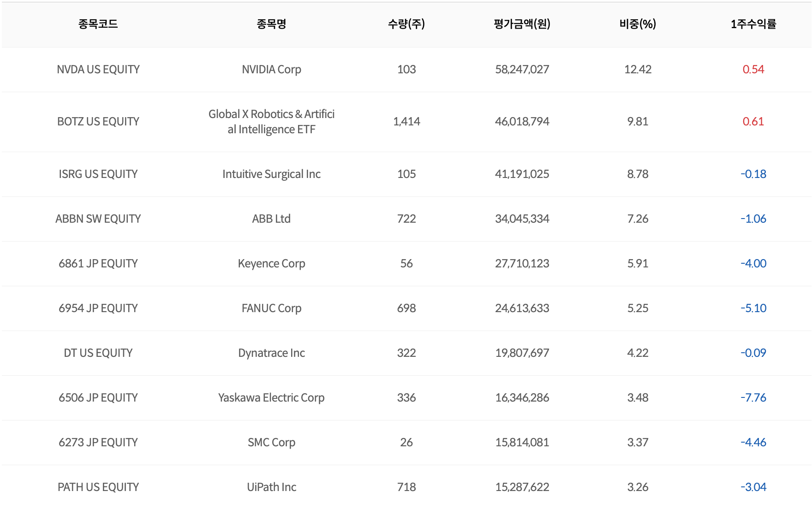Click the value 58,247,027

coord(522,69)
